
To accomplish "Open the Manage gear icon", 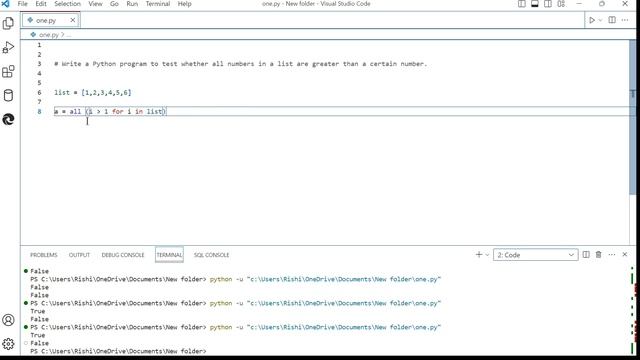I will tap(8, 344).
